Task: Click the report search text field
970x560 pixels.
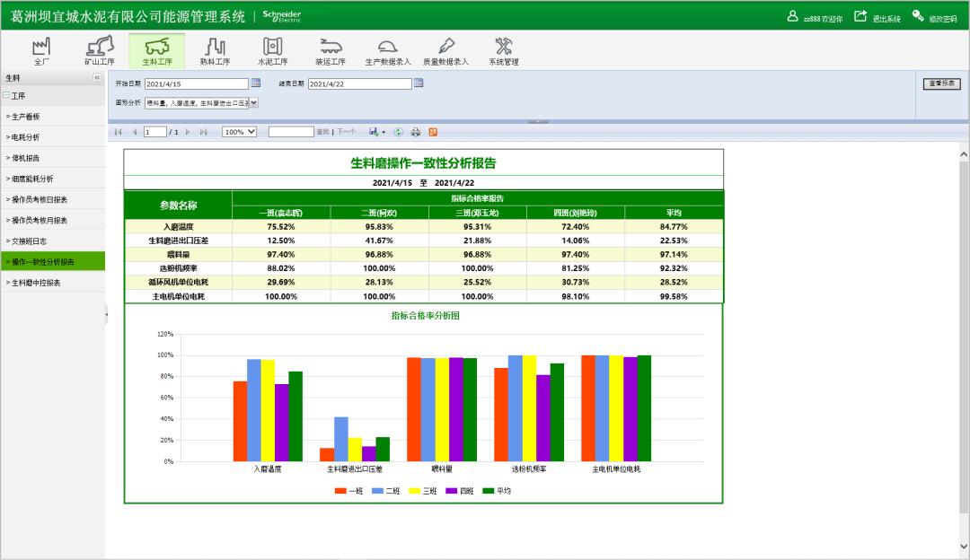Action: coord(291,132)
